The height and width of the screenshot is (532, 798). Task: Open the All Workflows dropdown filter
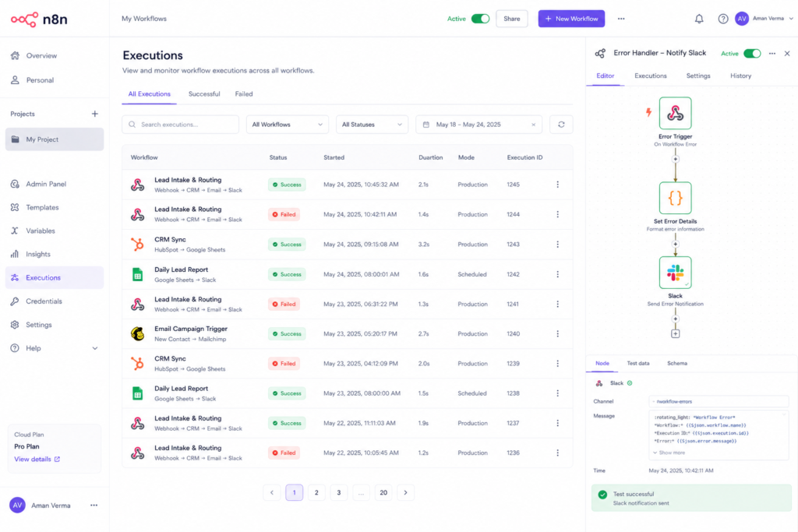(287, 125)
